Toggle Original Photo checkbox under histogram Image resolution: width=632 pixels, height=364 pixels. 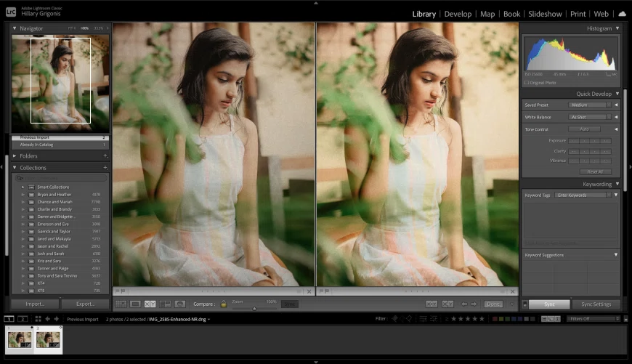[x=527, y=83]
